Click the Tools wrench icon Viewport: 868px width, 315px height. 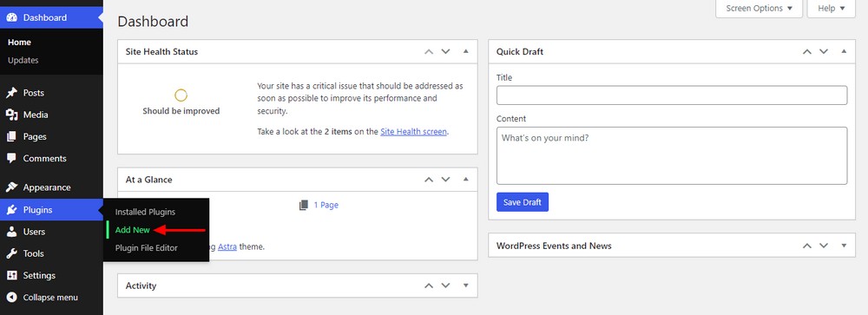[11, 253]
